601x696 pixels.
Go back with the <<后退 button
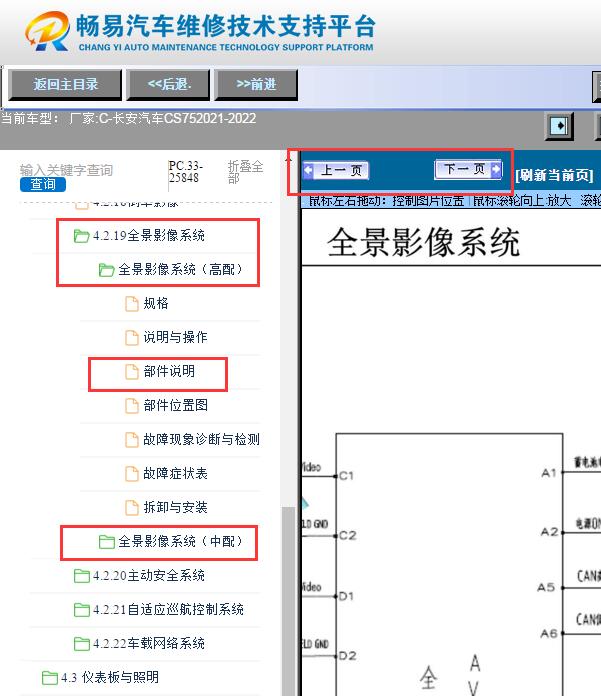[168, 84]
